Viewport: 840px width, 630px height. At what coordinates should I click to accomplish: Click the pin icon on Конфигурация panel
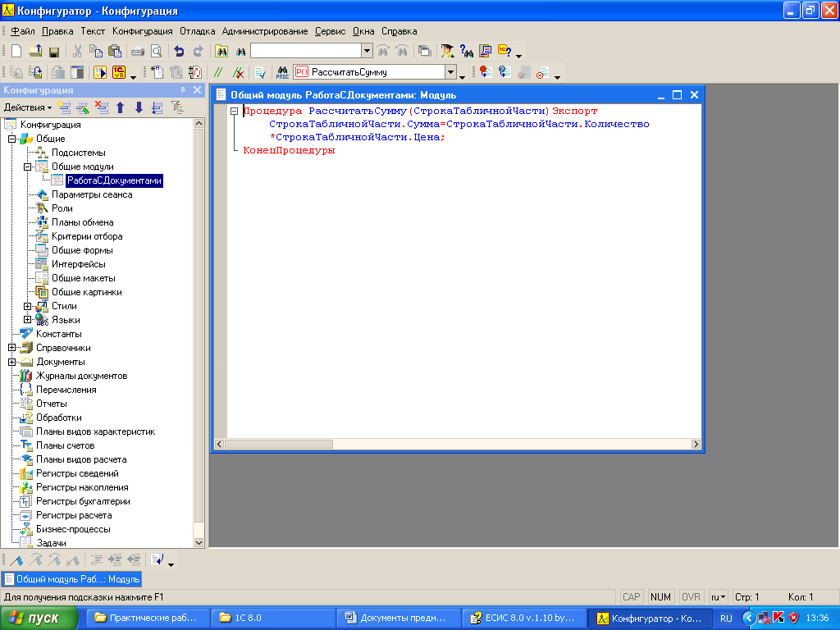point(183,90)
